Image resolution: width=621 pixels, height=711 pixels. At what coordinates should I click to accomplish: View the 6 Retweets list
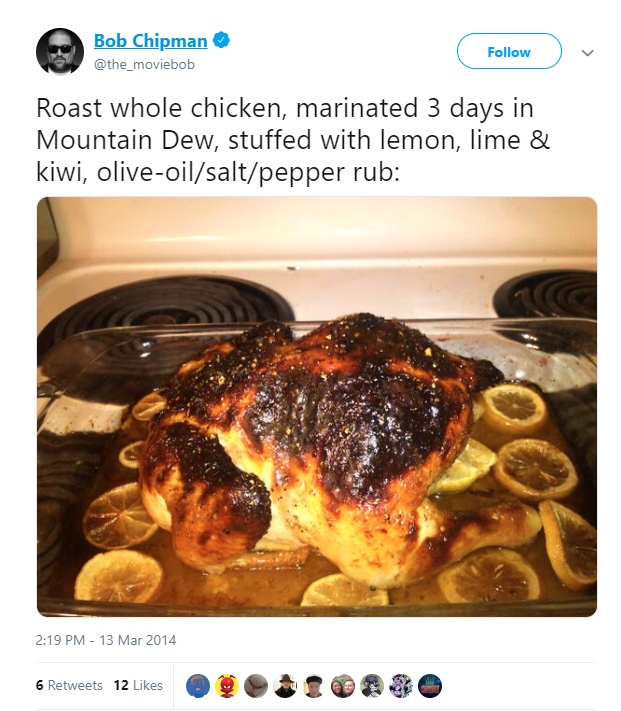point(69,685)
